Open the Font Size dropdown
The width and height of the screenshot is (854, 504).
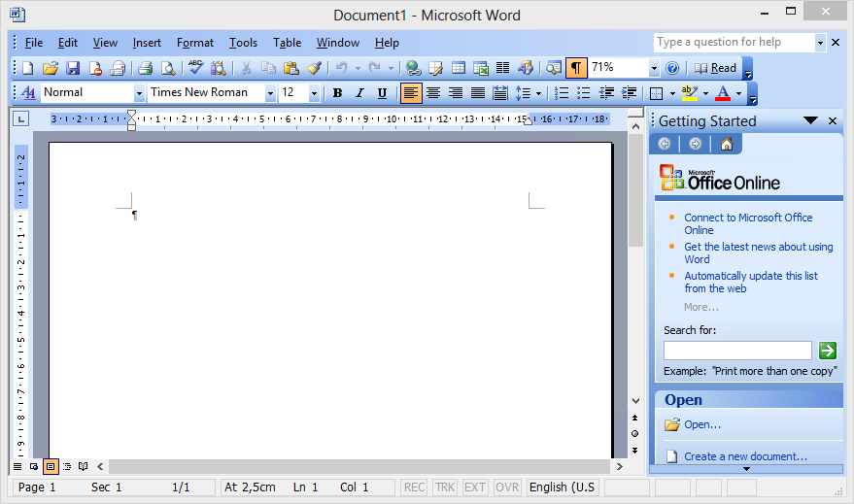coord(314,93)
